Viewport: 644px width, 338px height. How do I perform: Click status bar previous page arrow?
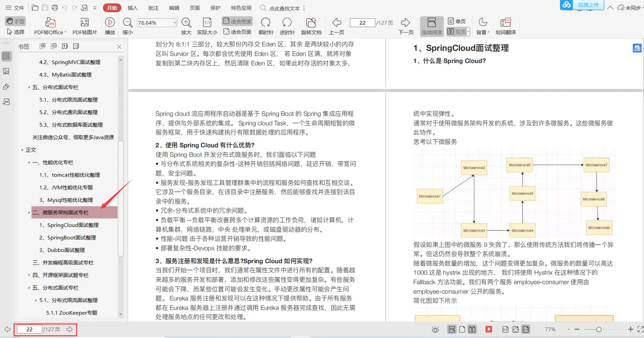pos(7,329)
